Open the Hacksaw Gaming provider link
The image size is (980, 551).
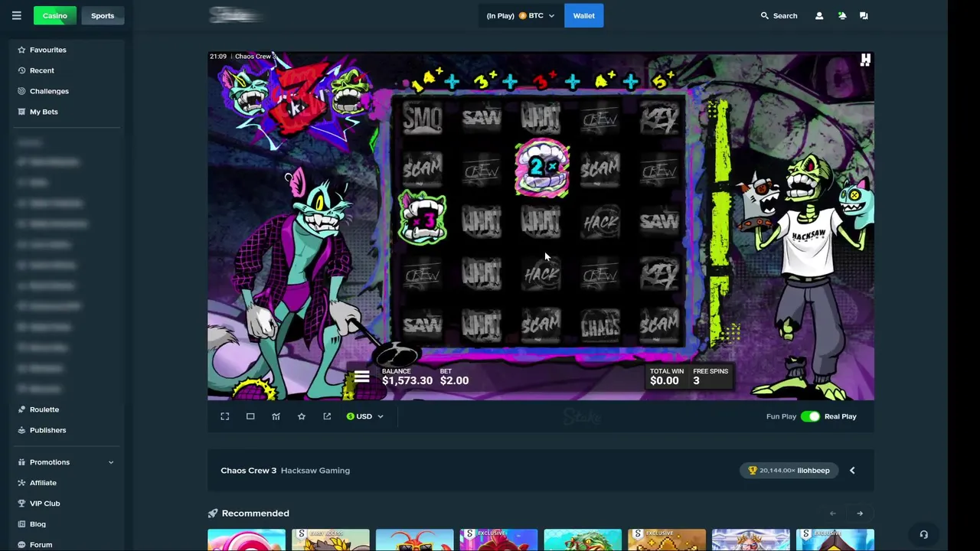point(315,471)
